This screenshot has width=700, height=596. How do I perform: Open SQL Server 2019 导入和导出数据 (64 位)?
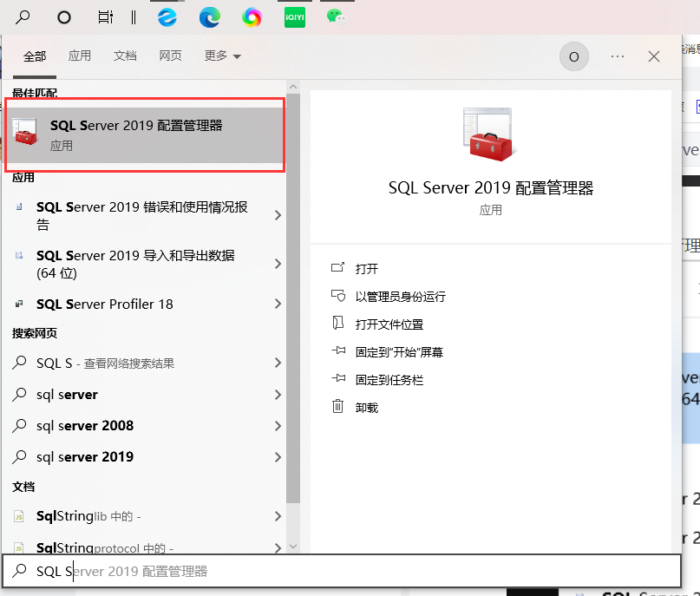pyautogui.click(x=142, y=264)
